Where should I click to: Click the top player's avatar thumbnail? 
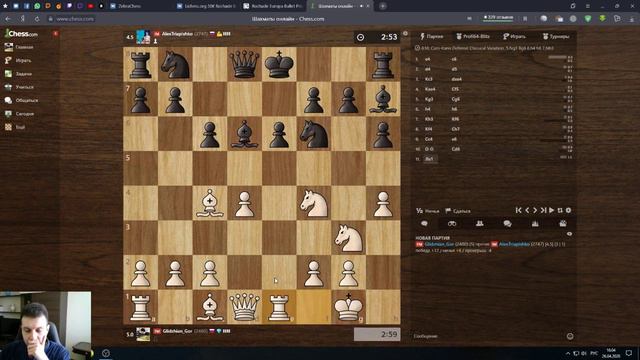click(x=143, y=37)
